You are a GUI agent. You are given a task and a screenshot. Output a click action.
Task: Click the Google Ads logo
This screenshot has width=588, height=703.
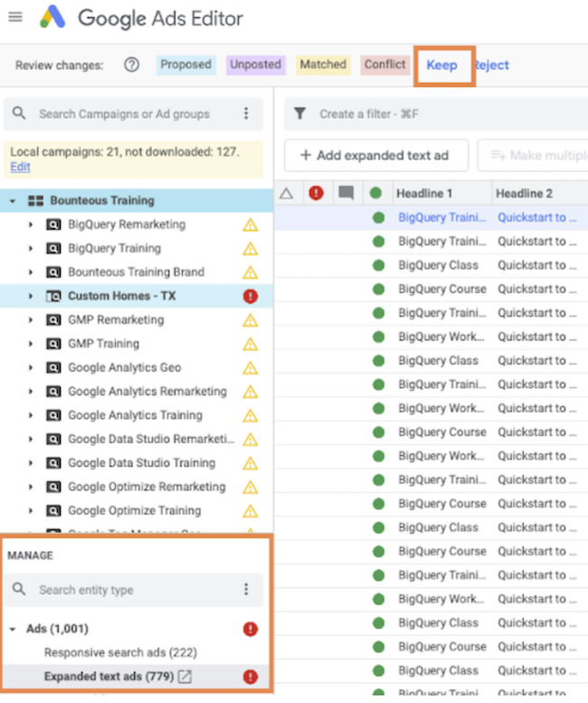point(52,17)
